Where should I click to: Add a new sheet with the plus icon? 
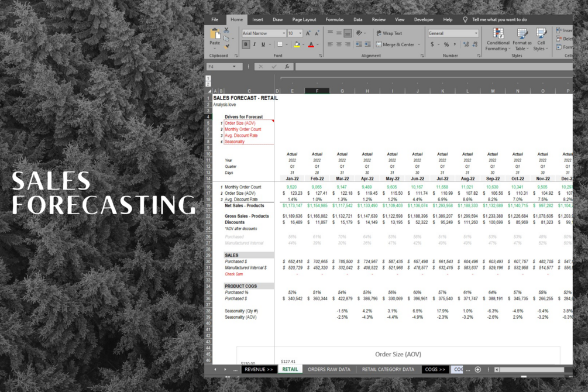(478, 370)
